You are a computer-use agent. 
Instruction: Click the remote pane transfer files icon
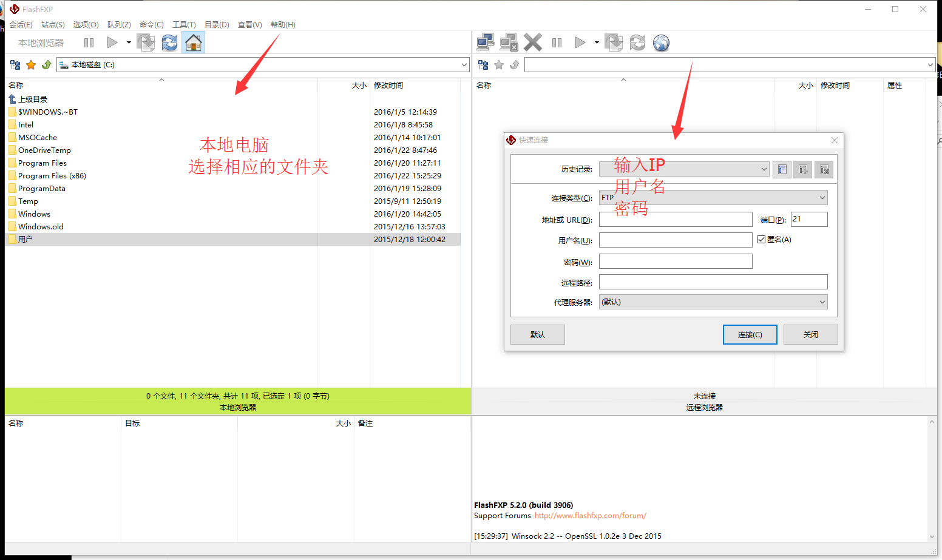coord(614,42)
